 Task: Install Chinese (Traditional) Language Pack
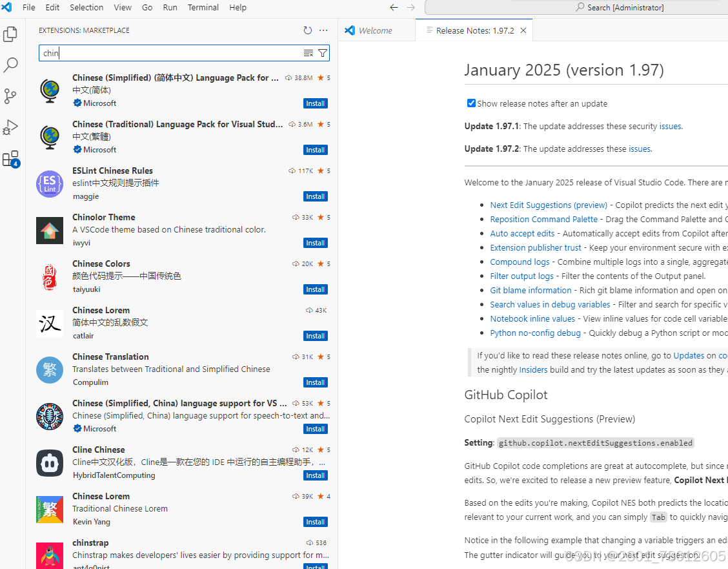click(315, 150)
